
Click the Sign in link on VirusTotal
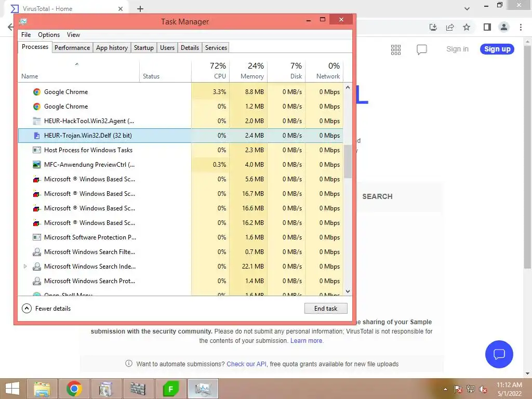pos(457,49)
